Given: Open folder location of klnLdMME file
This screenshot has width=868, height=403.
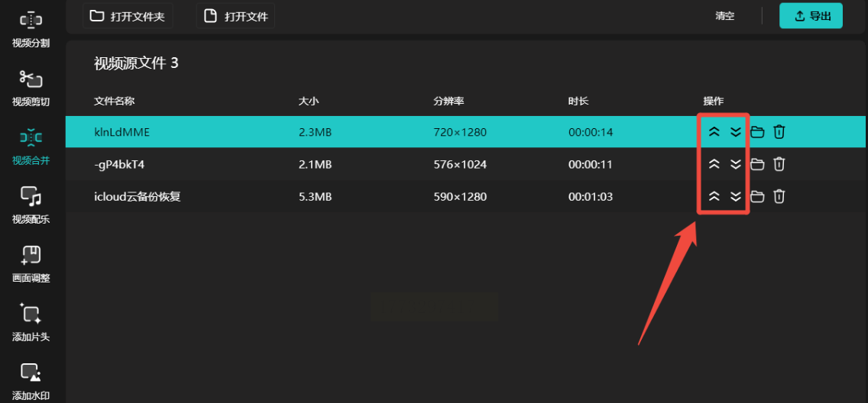Looking at the screenshot, I should coord(757,132).
